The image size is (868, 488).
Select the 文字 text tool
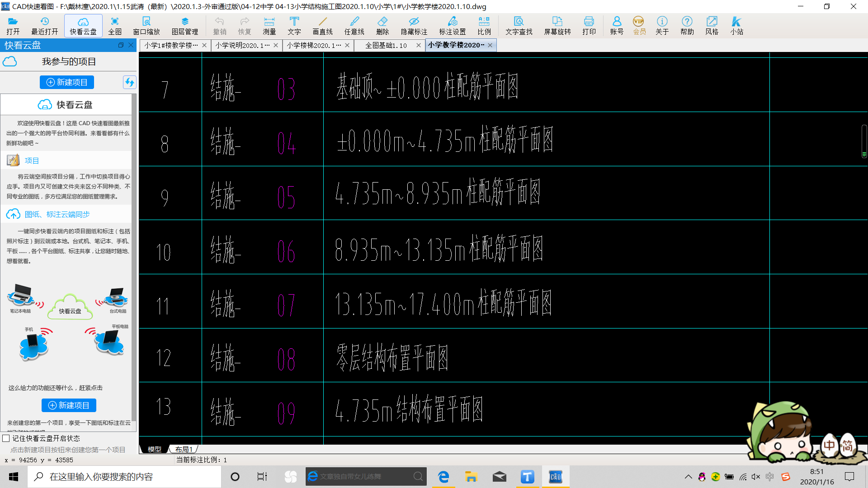click(294, 26)
